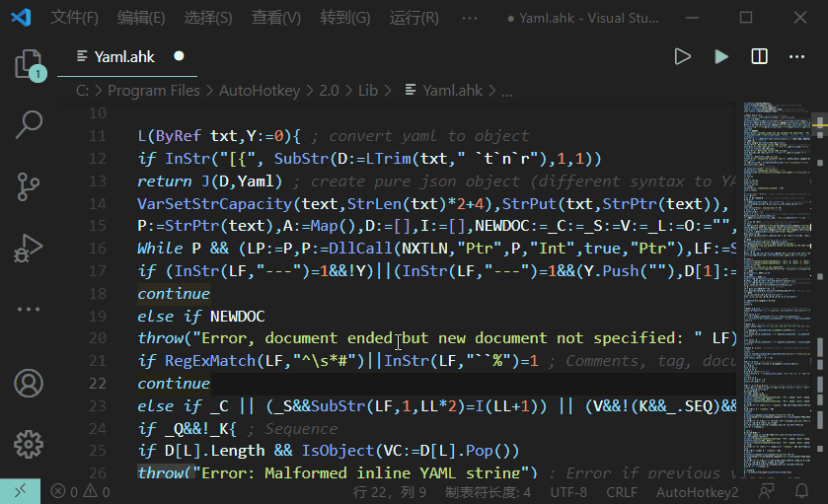Click the feedback icon in status bar

766,492
